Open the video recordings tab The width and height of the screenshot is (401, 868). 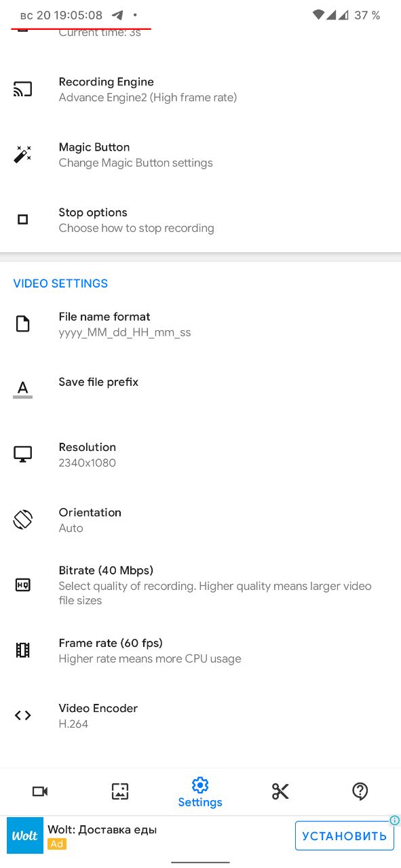(40, 791)
